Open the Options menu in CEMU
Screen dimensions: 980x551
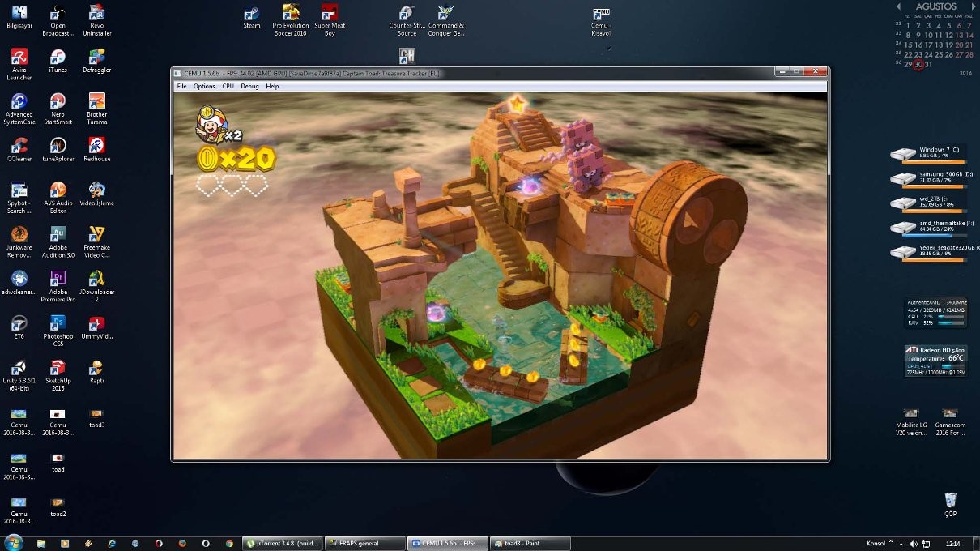204,86
